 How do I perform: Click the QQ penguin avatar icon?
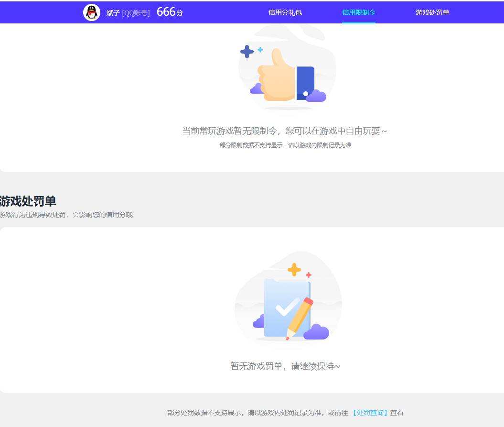coord(92,12)
